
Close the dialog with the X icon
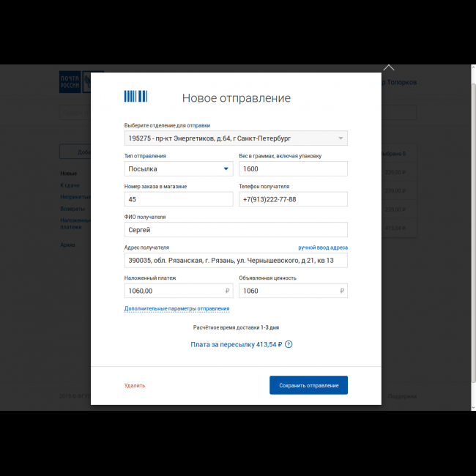coord(389,67)
